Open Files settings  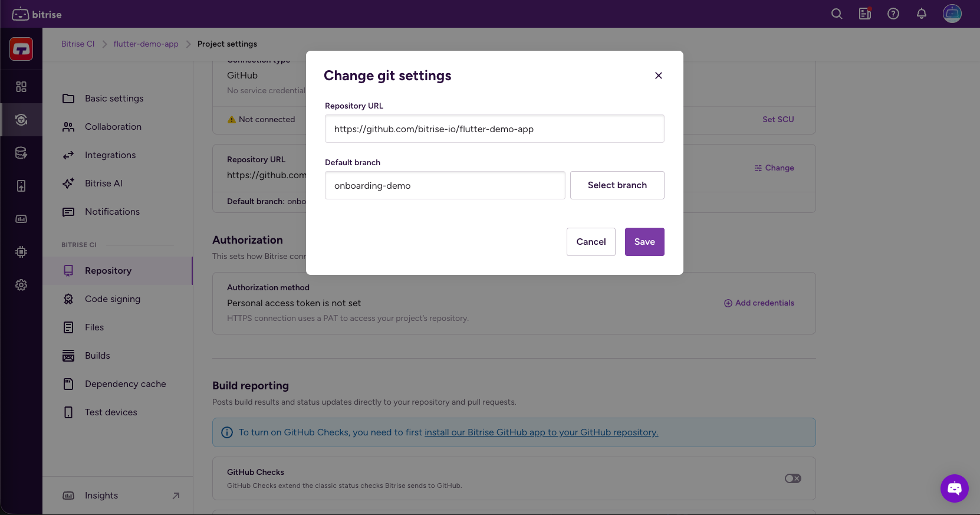[x=118, y=327]
